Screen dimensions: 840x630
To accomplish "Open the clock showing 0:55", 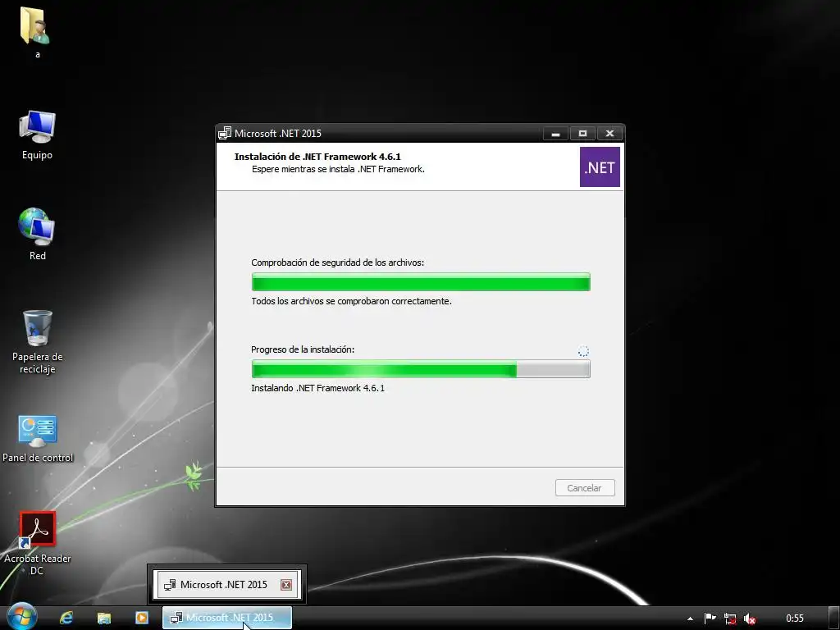I will point(794,619).
